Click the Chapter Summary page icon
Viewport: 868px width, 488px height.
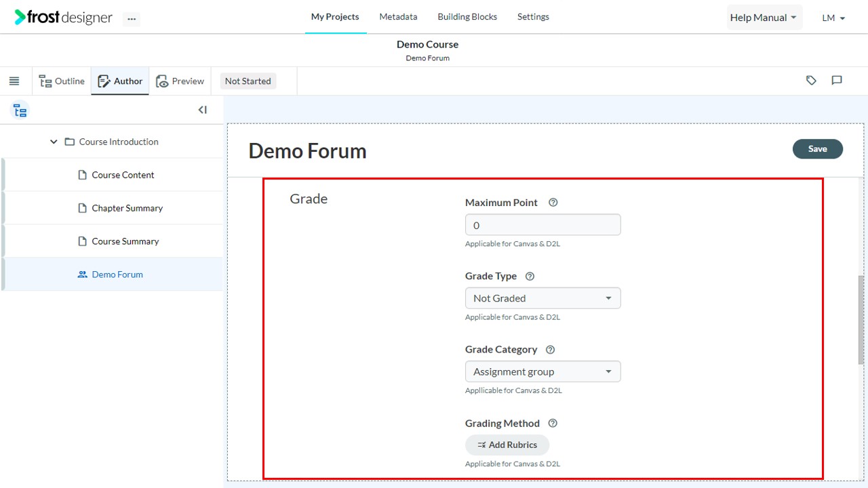[83, 208]
